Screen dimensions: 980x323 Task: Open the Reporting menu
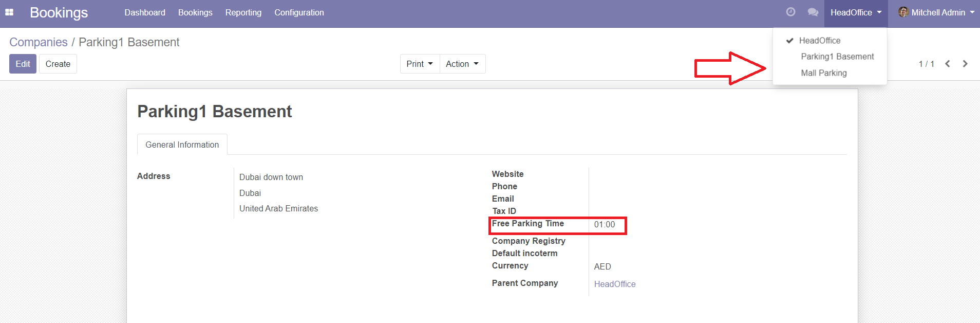(243, 12)
